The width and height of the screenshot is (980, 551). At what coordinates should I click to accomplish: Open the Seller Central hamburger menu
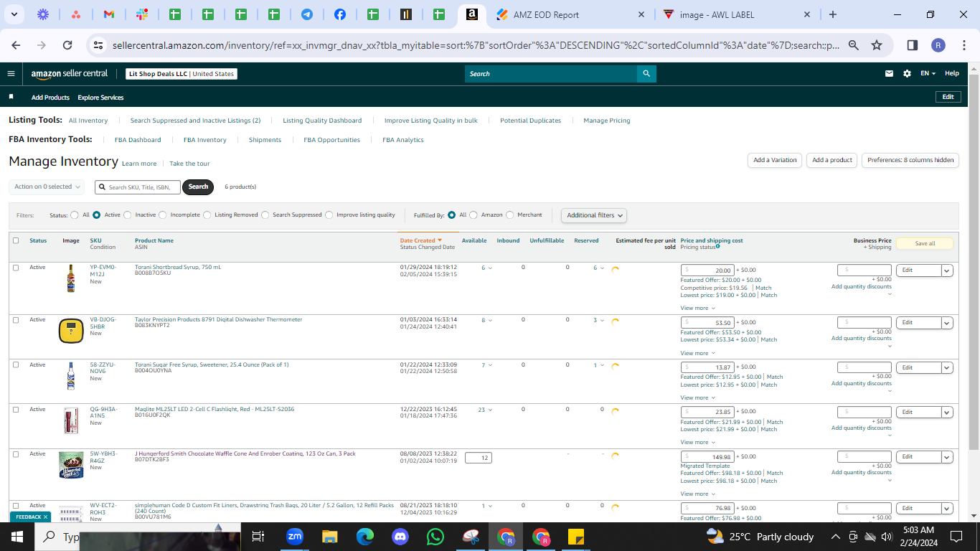pos(11,73)
